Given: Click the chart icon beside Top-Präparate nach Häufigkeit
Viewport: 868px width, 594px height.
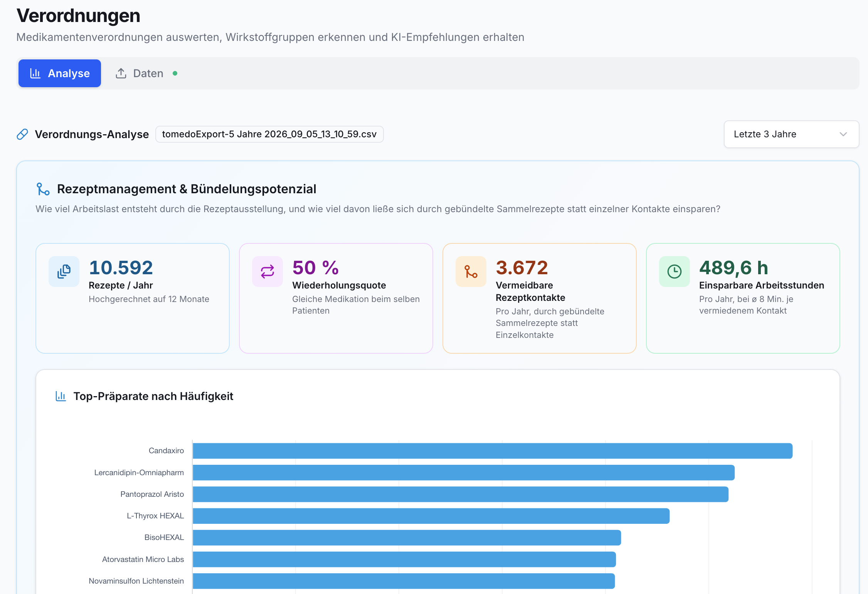Looking at the screenshot, I should 61,396.
